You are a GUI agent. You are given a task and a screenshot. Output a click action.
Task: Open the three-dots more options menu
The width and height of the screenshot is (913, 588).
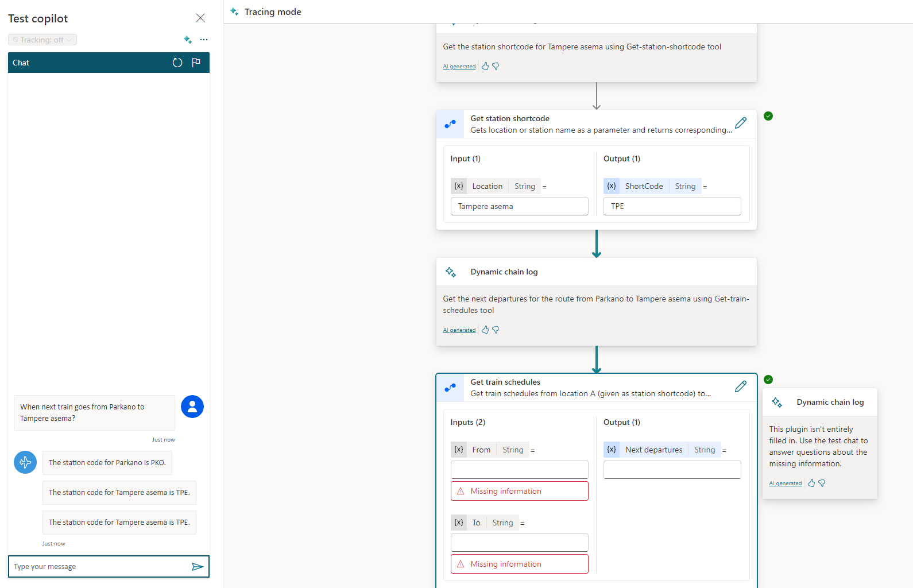tap(204, 40)
